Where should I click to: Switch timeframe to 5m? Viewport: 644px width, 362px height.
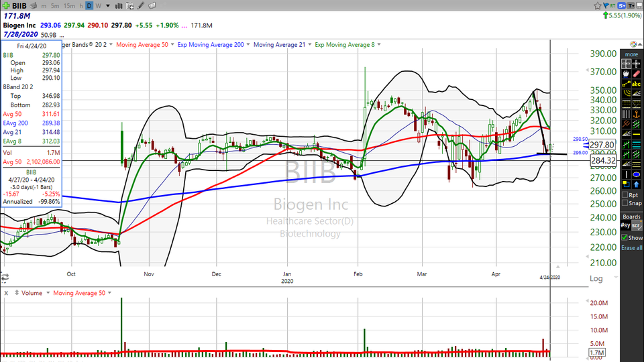click(55, 6)
